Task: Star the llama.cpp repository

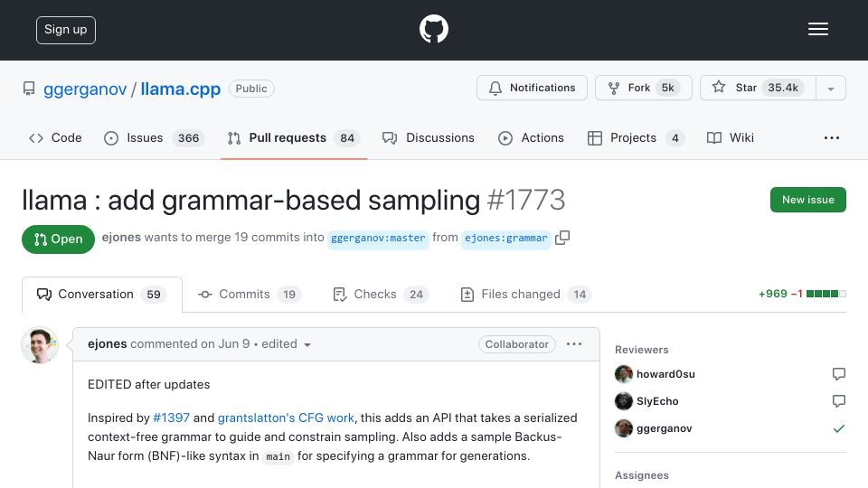Action: tap(758, 88)
